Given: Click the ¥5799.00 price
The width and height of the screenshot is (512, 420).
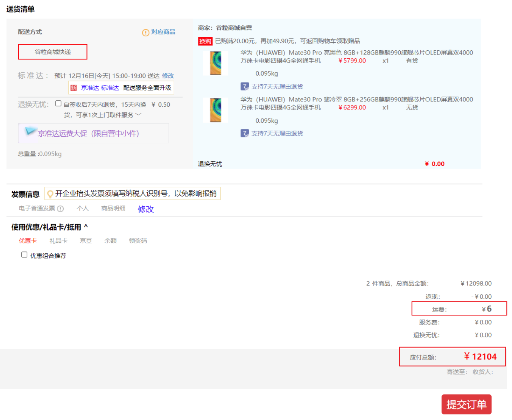Looking at the screenshot, I should tap(352, 60).
